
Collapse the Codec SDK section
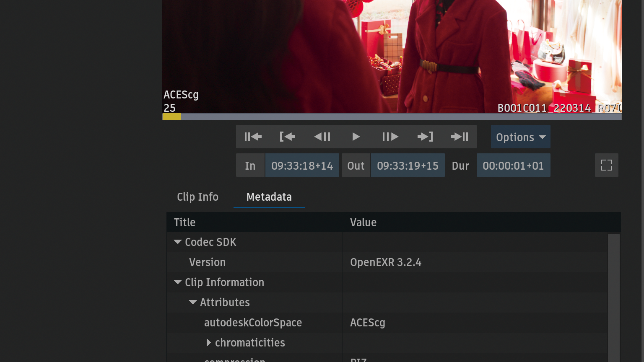pyautogui.click(x=178, y=242)
